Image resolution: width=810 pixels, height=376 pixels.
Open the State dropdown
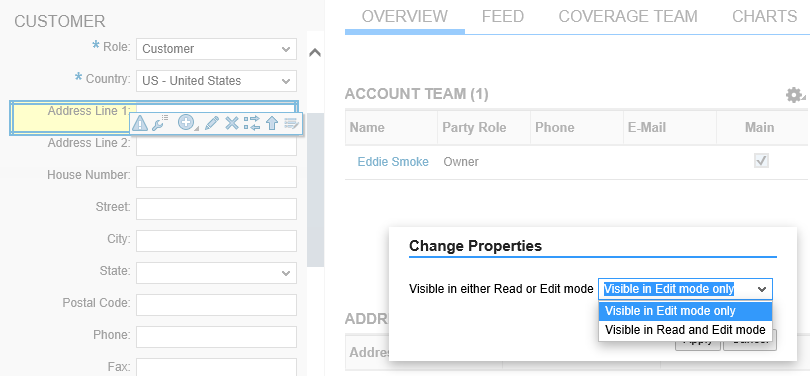pos(216,273)
